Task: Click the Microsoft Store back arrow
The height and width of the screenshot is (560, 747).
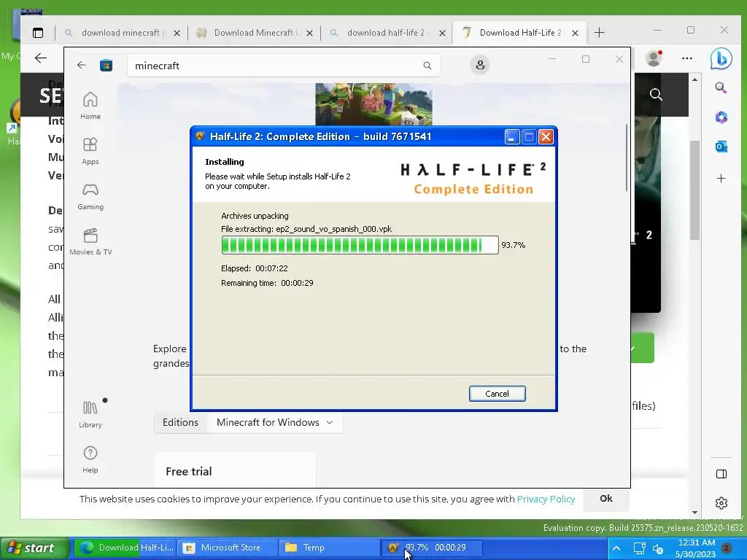Action: (x=82, y=65)
